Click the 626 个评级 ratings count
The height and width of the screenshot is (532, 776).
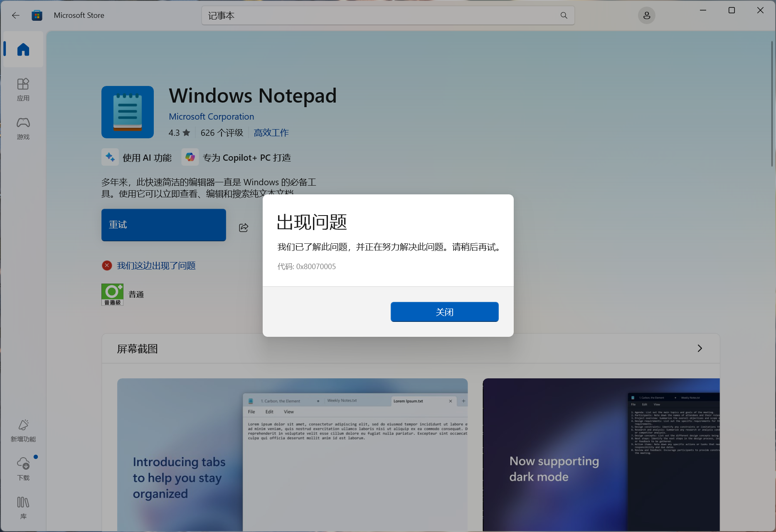(x=222, y=133)
